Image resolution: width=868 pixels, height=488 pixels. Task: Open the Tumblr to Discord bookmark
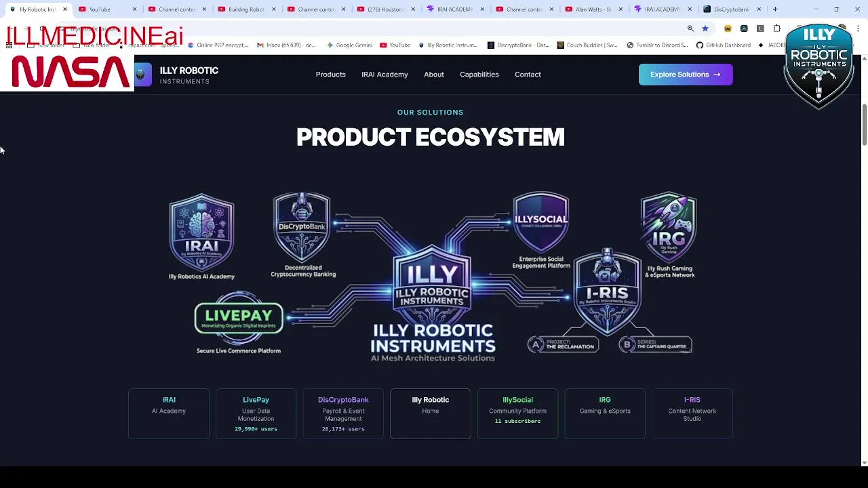[x=657, y=45]
